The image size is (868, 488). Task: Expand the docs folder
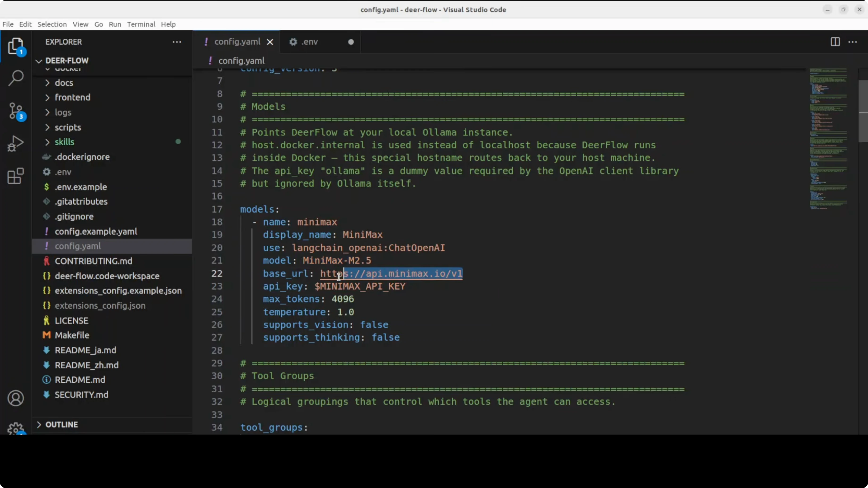pos(64,83)
